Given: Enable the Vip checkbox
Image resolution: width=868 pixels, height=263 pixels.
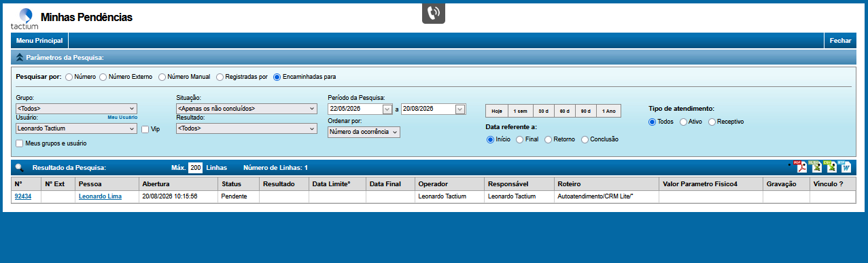Looking at the screenshot, I should (x=145, y=129).
